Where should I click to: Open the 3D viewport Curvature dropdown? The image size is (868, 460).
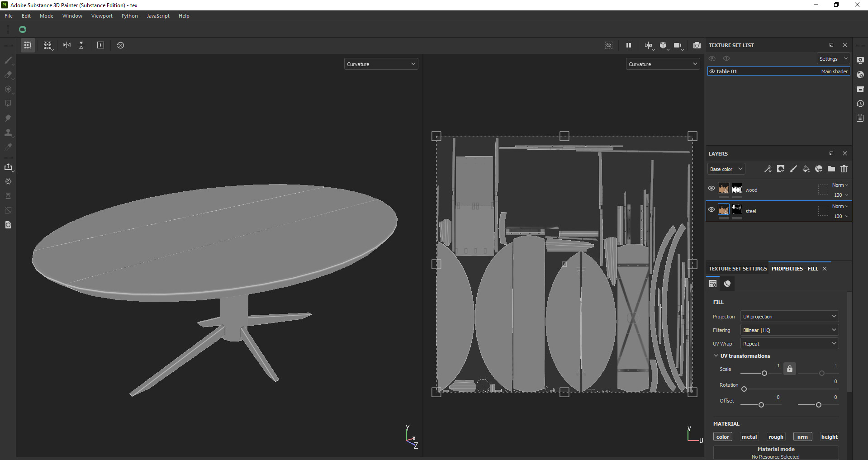click(381, 64)
